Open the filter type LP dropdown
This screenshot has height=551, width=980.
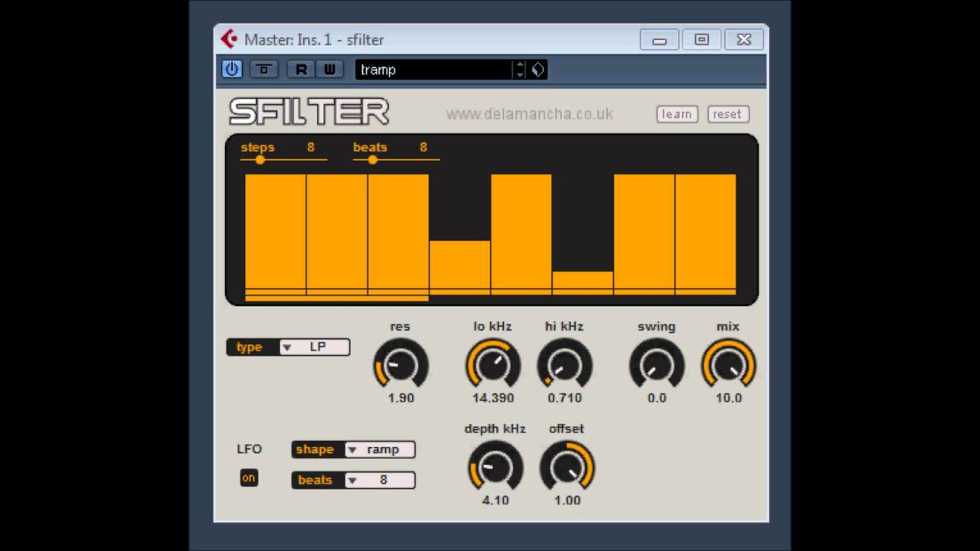(x=315, y=347)
